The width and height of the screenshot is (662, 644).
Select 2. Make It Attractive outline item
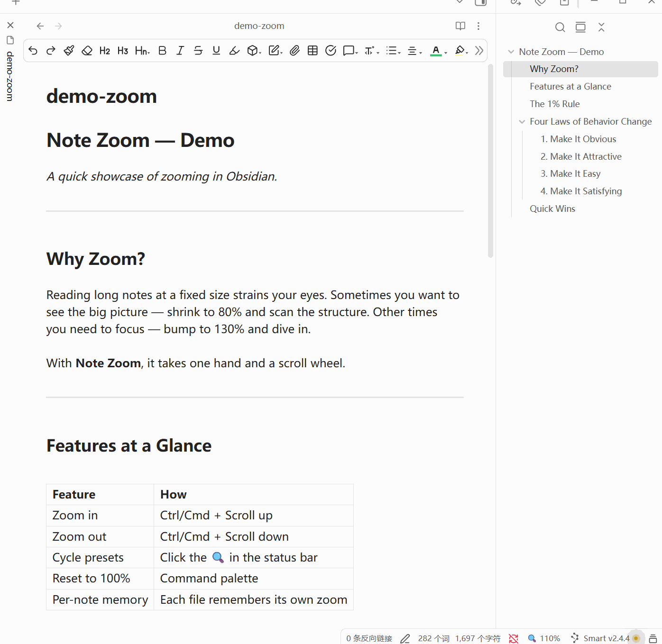(580, 157)
